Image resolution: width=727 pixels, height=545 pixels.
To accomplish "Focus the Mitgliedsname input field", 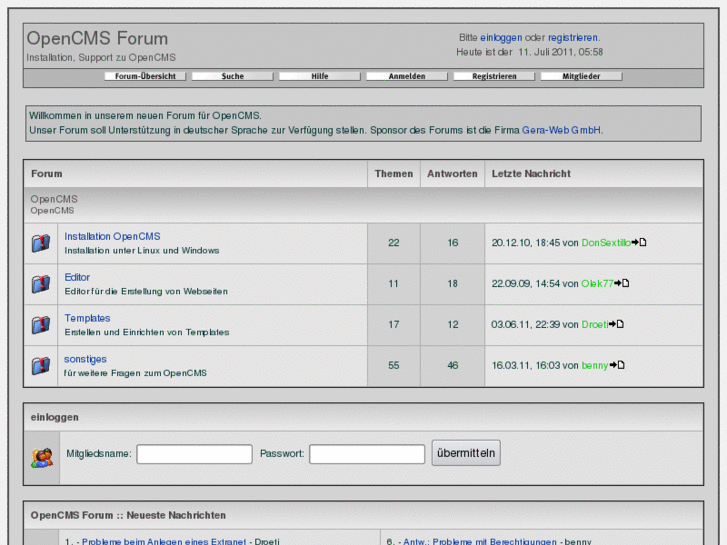I will coord(194,454).
